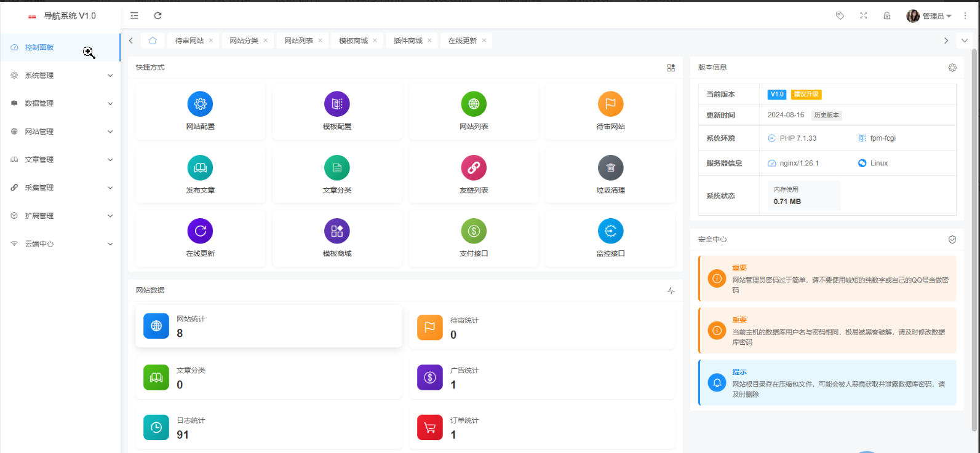Collapse the sidebar with the menu-fold icon
This screenshot has height=453, width=980.
(134, 15)
